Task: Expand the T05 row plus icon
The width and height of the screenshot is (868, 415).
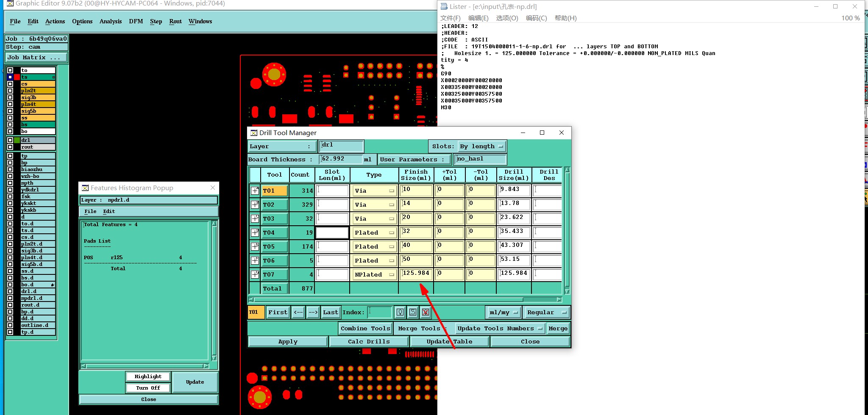Action: coord(255,246)
